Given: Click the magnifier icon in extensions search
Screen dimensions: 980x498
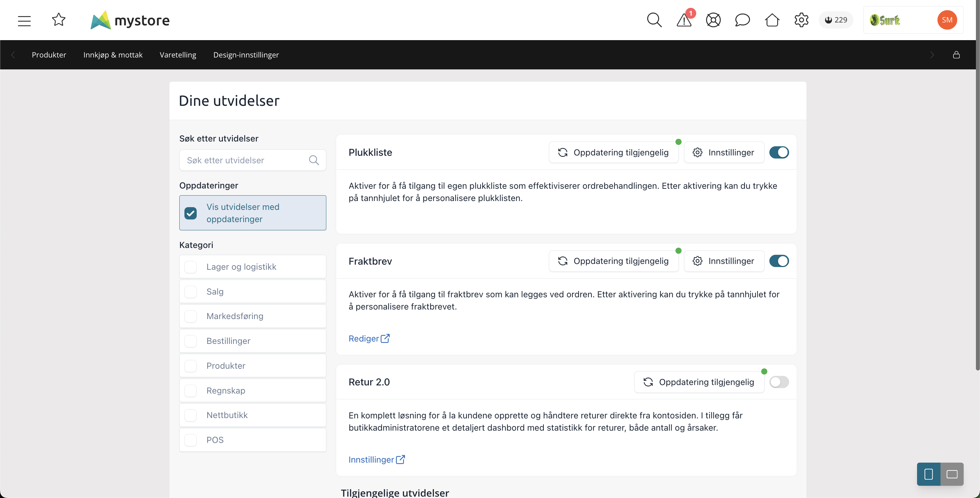Looking at the screenshot, I should tap(314, 160).
